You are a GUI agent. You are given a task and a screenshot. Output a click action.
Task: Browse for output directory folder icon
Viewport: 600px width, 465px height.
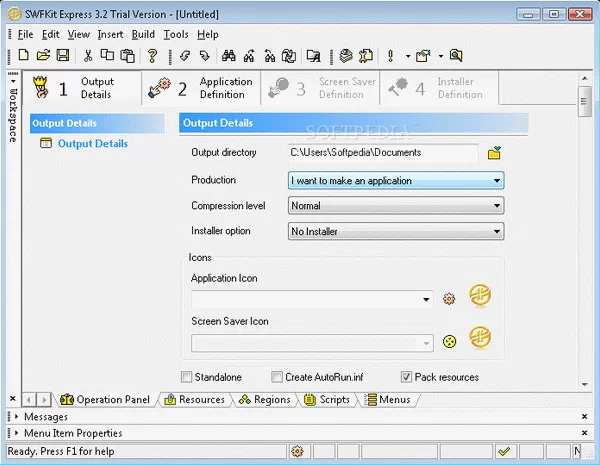tap(494, 153)
